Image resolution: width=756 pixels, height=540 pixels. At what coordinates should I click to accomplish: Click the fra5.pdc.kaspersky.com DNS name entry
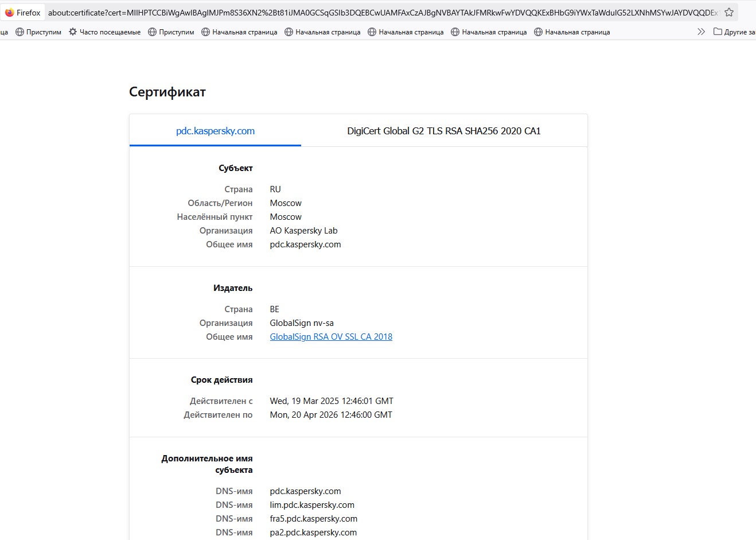coord(313,519)
